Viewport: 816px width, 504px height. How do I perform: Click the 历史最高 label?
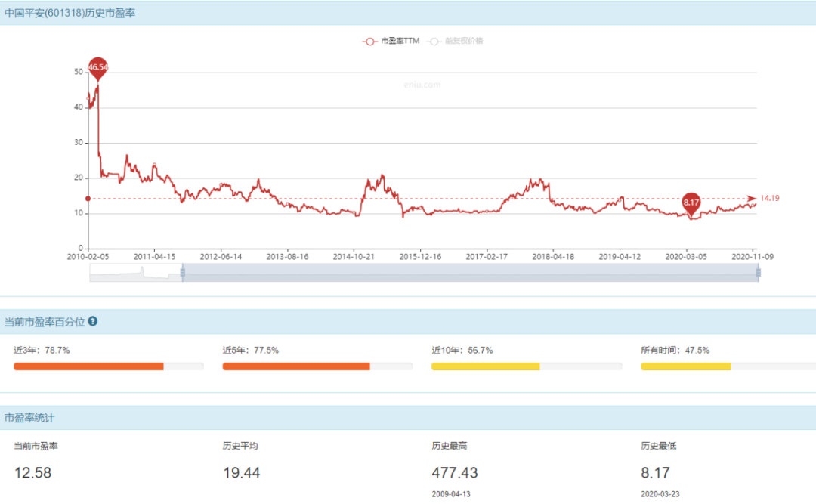[450, 447]
